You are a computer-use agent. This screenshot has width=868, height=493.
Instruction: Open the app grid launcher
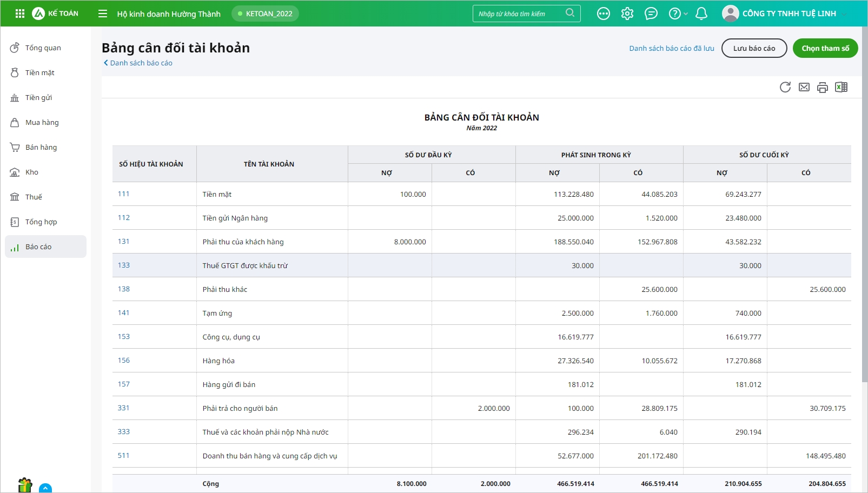tap(20, 14)
